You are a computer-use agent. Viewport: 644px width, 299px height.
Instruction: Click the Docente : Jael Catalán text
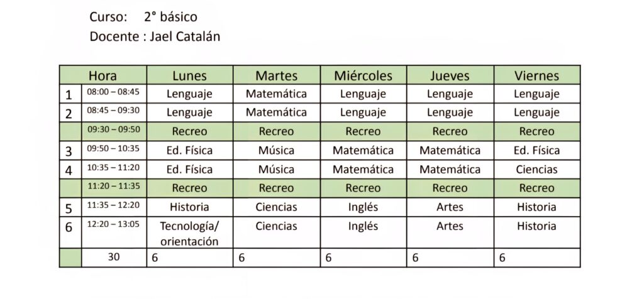pos(155,36)
